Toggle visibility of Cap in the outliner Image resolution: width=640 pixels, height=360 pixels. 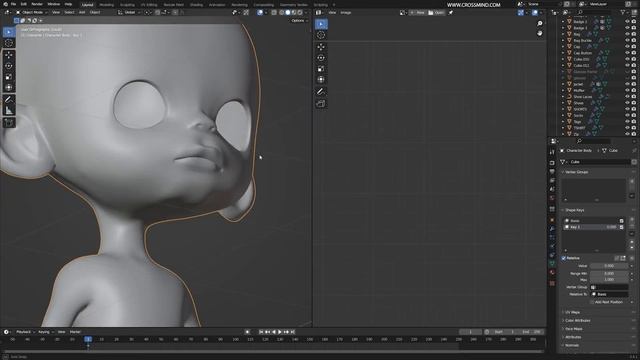[x=627, y=47]
